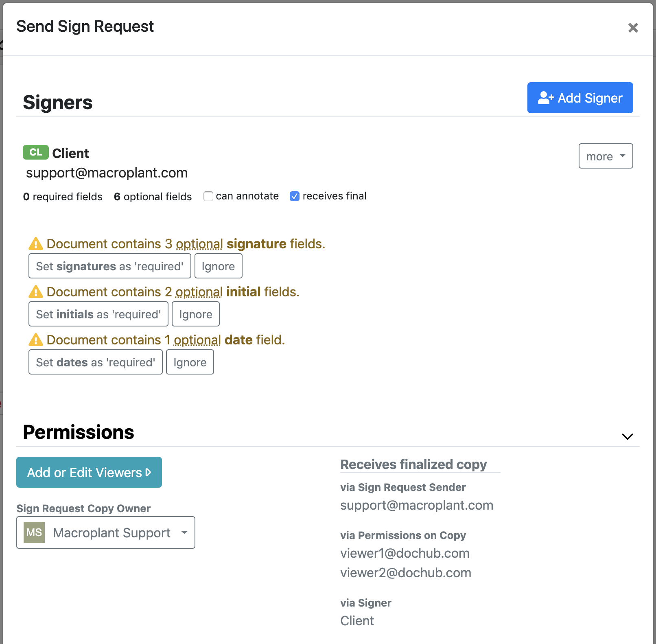Ignore the optional date field warning

tap(190, 362)
